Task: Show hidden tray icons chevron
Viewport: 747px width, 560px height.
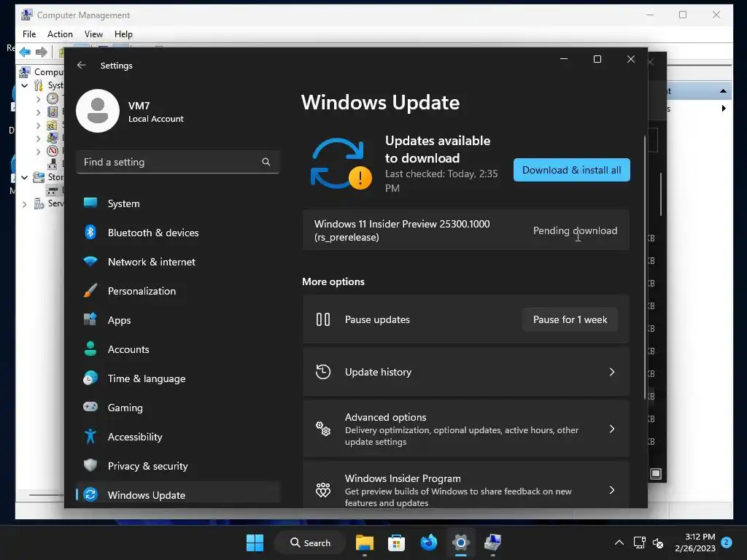Action: pyautogui.click(x=619, y=542)
